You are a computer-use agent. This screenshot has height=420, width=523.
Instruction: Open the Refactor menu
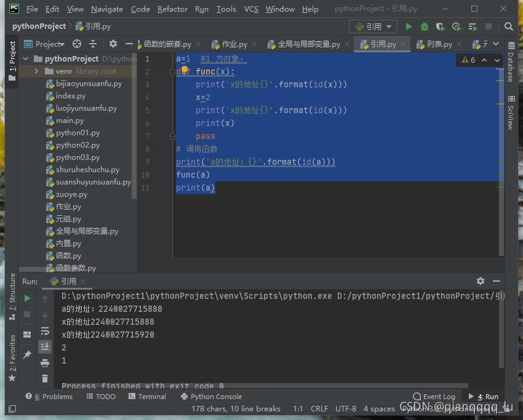pos(172,9)
